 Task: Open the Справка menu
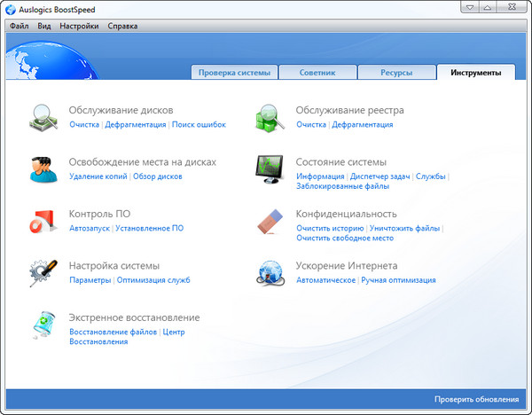point(122,27)
